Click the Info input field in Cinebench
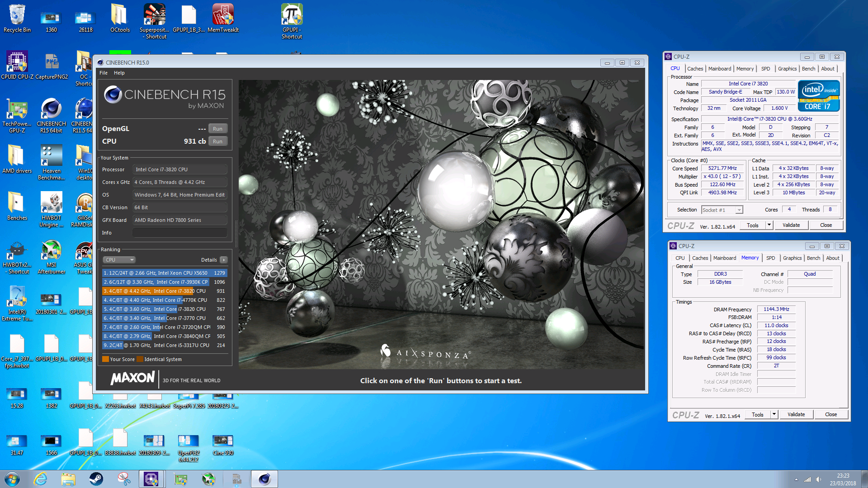Image resolution: width=868 pixels, height=488 pixels. click(x=180, y=233)
